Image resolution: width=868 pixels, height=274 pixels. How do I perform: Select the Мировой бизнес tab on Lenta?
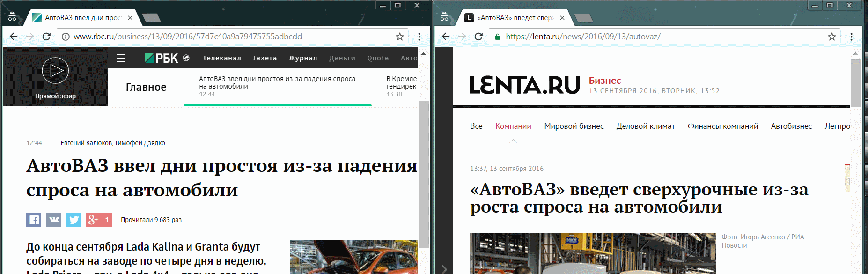(574, 126)
